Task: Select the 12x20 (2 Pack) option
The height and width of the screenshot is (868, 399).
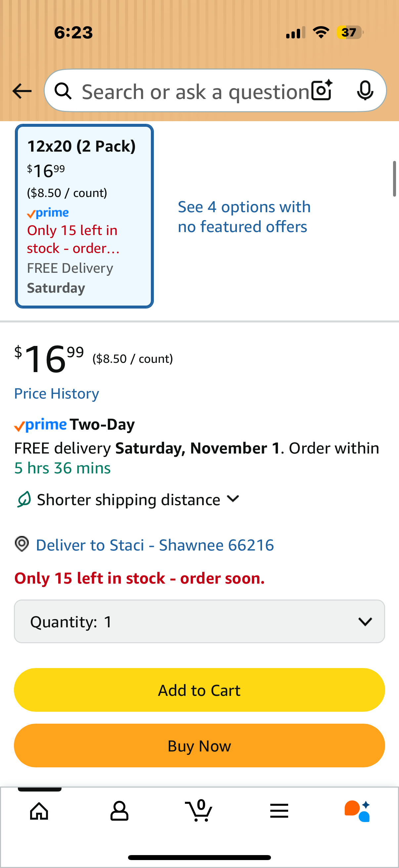Action: (x=84, y=216)
